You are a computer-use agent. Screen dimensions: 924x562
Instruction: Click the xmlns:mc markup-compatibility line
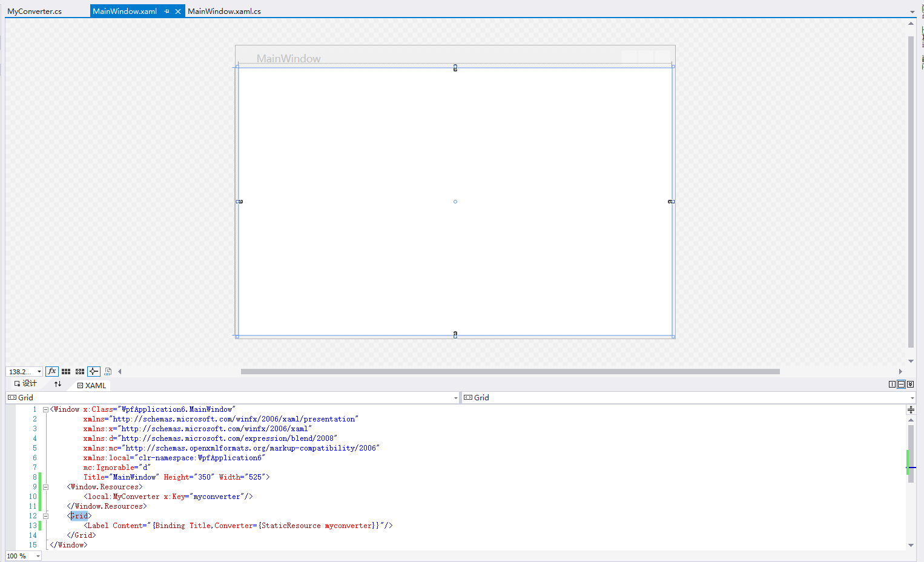tap(231, 448)
